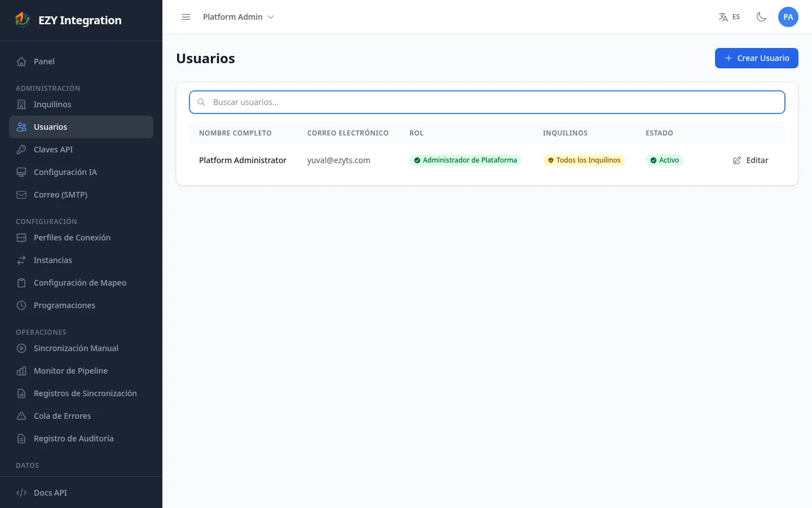812x508 pixels.
Task: Click the Instancias arrows icon
Action: pos(21,260)
